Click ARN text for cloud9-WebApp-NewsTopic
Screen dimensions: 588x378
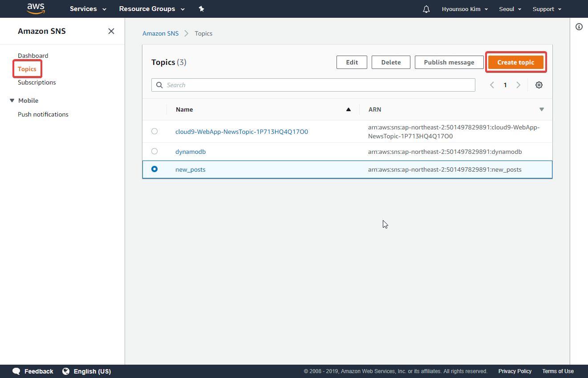coord(454,132)
